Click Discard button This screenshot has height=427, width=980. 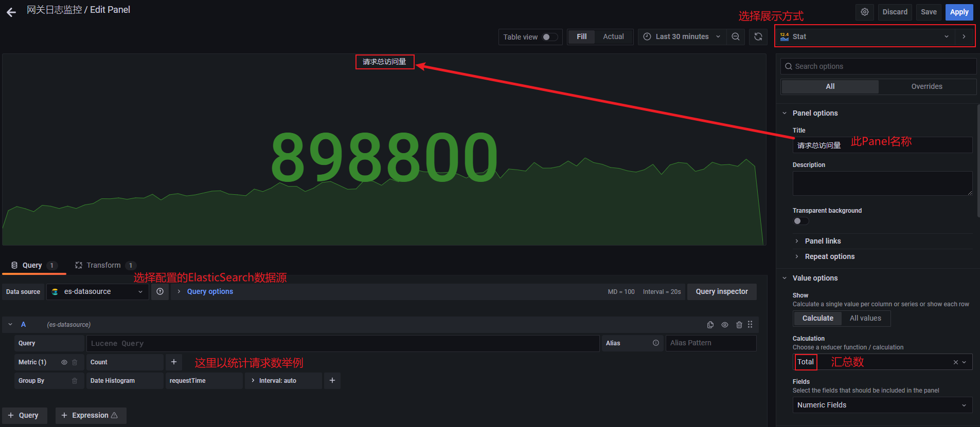[895, 12]
